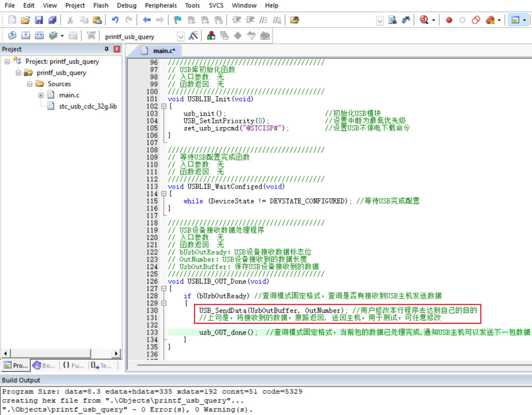
Task: Select stc_usb_cdc_32g.lib in the project tree
Action: (x=87, y=106)
